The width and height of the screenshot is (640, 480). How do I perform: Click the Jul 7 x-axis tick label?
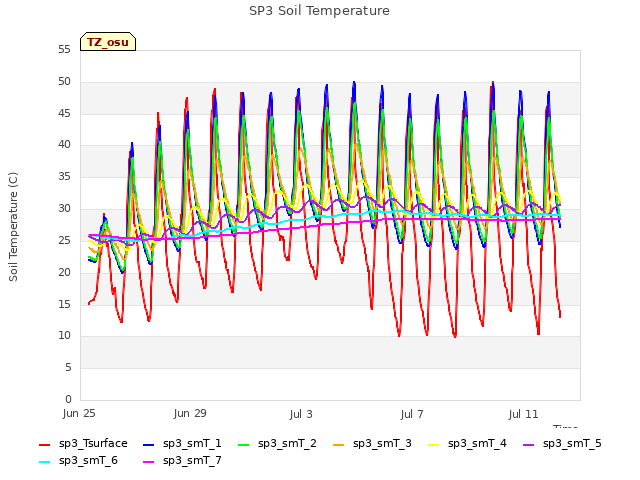tap(412, 413)
